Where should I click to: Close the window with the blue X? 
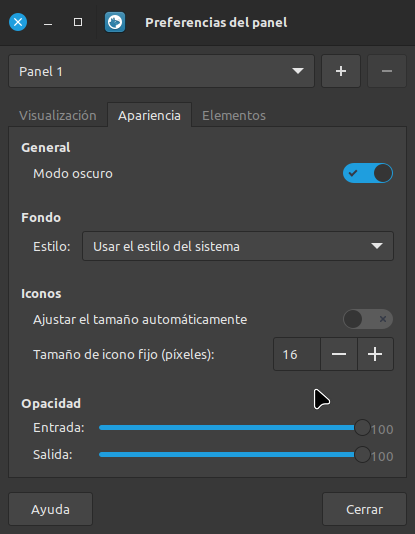pos(18,22)
